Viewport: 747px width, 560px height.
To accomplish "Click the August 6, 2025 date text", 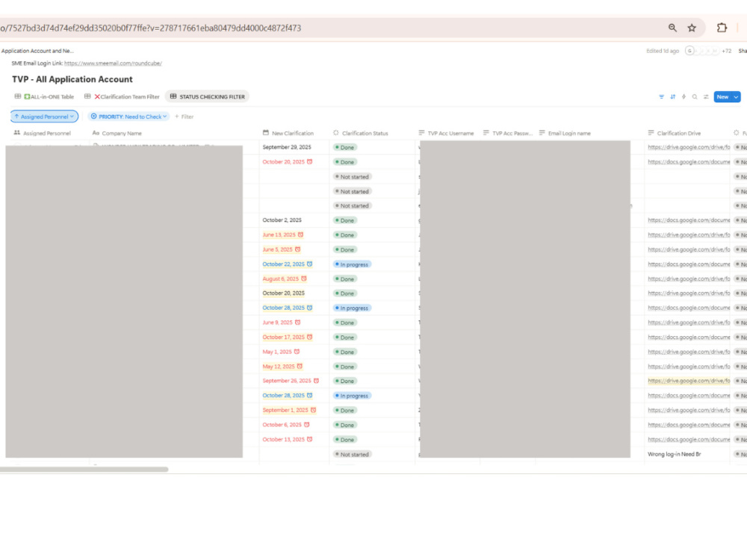I will (x=281, y=279).
